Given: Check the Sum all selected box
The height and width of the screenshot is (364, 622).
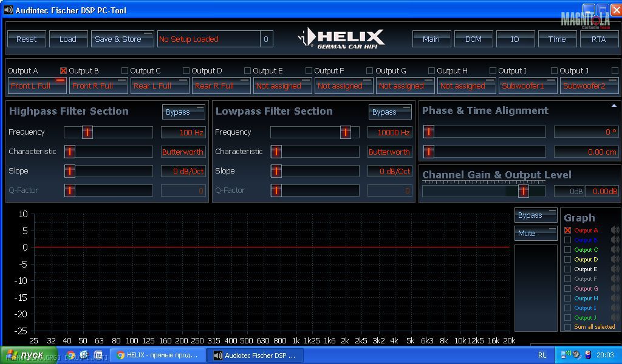Looking at the screenshot, I should (x=568, y=327).
